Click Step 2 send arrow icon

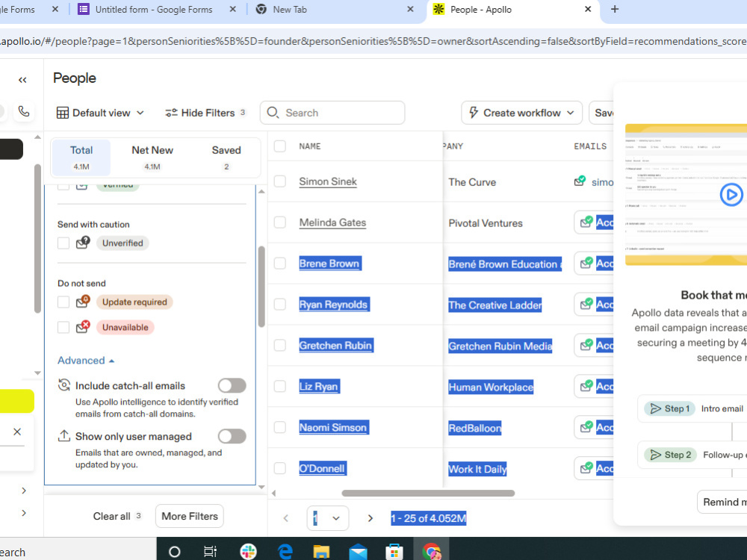click(x=656, y=455)
